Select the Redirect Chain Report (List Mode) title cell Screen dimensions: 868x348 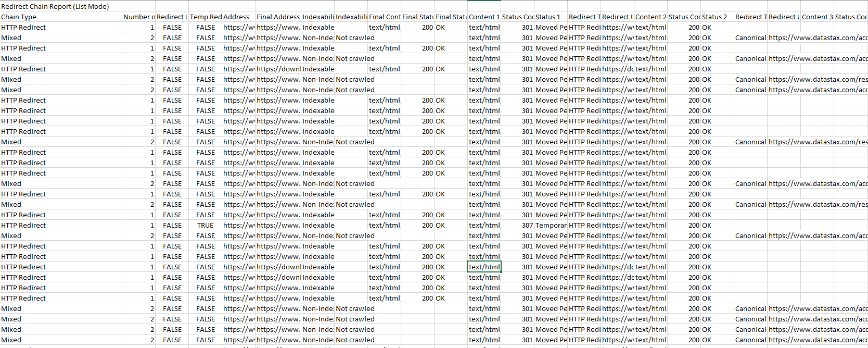pyautogui.click(x=55, y=6)
